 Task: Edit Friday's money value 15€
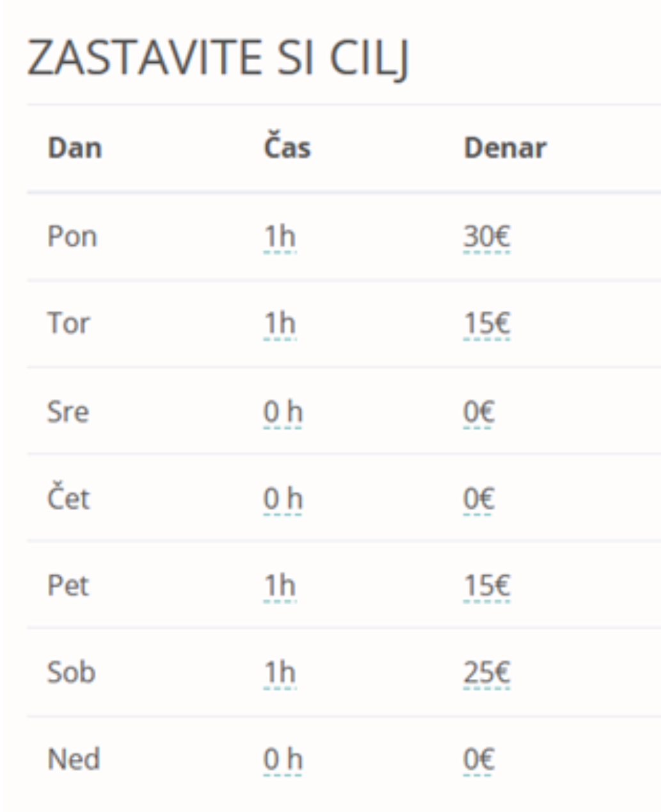tap(487, 586)
